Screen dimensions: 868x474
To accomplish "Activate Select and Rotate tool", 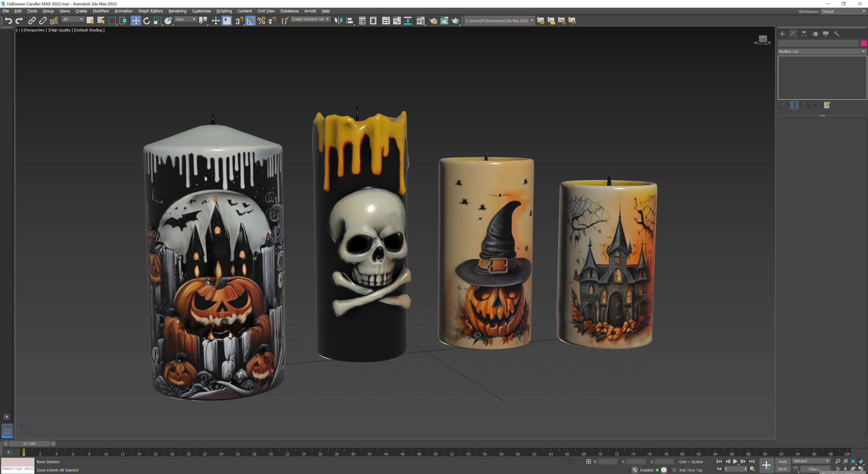I will pyautogui.click(x=146, y=21).
